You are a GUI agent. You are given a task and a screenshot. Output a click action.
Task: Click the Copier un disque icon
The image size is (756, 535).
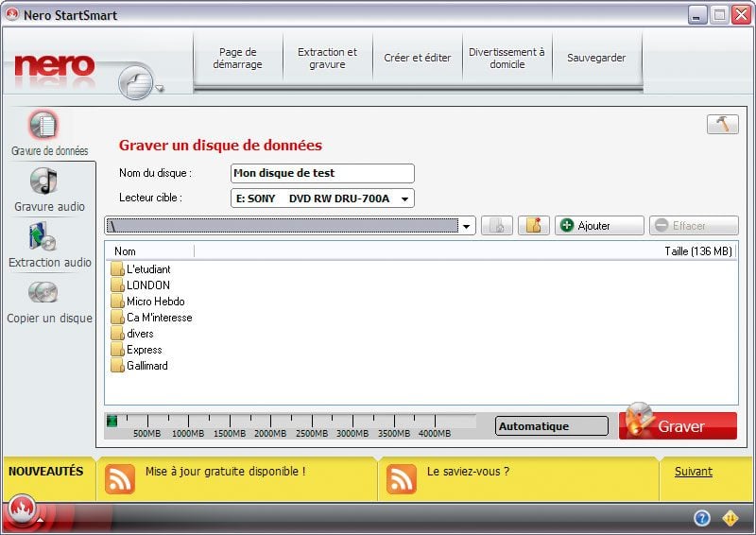click(44, 293)
